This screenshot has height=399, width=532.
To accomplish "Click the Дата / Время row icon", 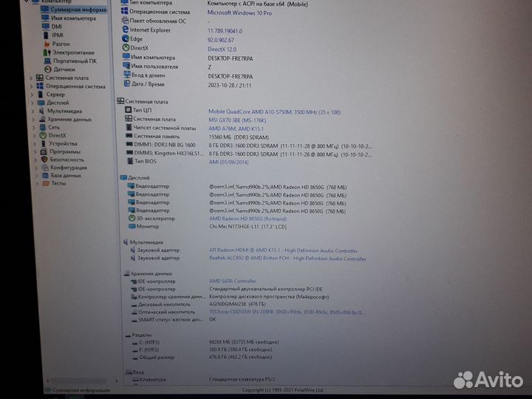I will pos(127,83).
